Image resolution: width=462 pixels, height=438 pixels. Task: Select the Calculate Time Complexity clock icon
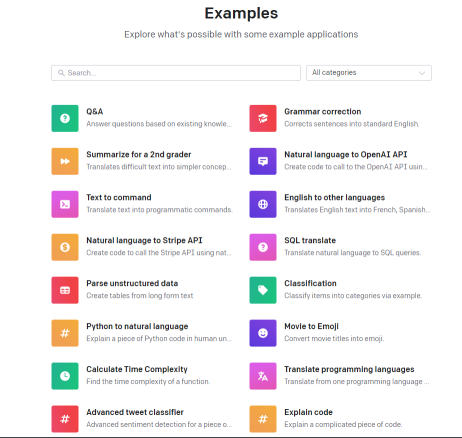65,376
